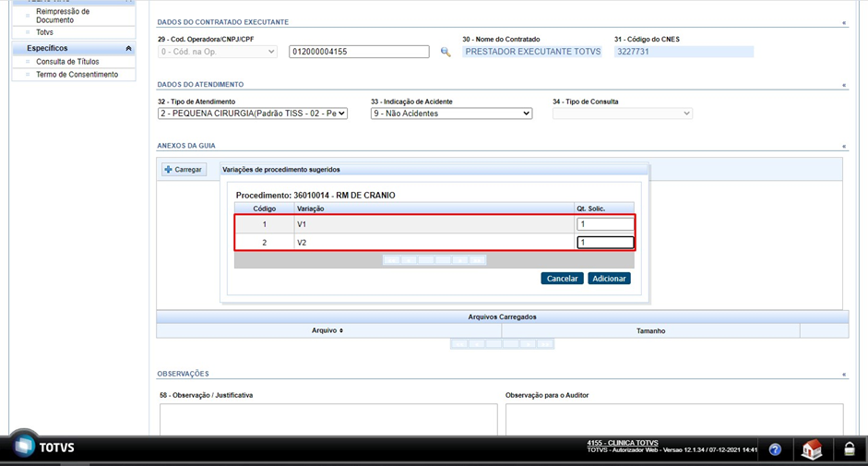Open the help question mark icon
The width and height of the screenshot is (868, 466).
click(775, 449)
